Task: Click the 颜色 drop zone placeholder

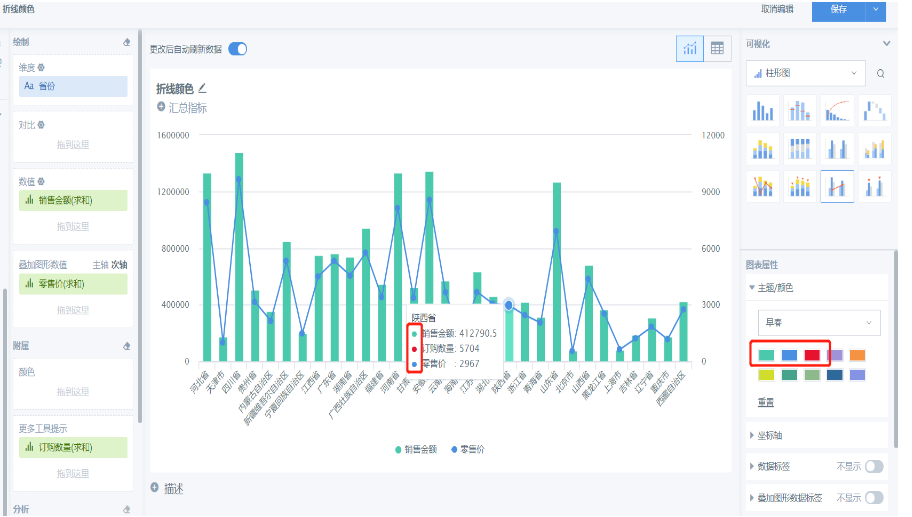Action: [x=73, y=392]
